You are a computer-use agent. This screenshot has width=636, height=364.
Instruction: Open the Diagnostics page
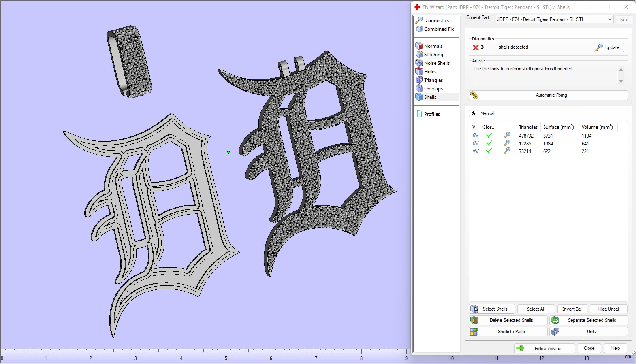(437, 20)
